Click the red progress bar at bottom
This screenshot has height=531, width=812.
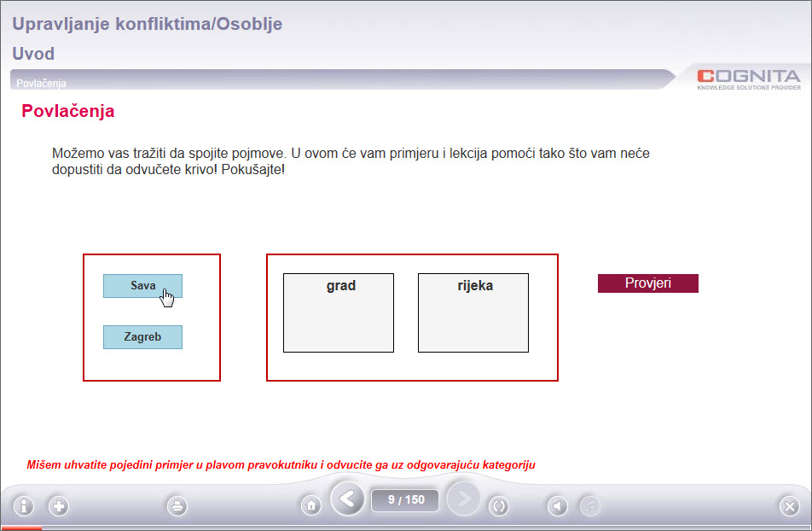(21, 528)
